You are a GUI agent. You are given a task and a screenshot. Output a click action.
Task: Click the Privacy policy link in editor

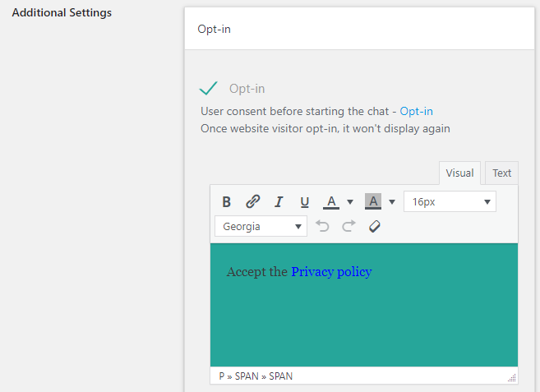(331, 272)
